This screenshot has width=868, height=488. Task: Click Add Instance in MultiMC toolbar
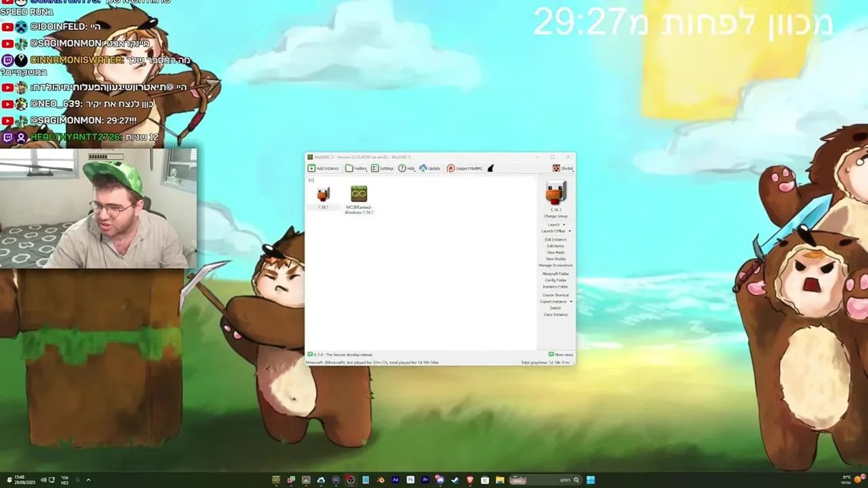point(323,168)
